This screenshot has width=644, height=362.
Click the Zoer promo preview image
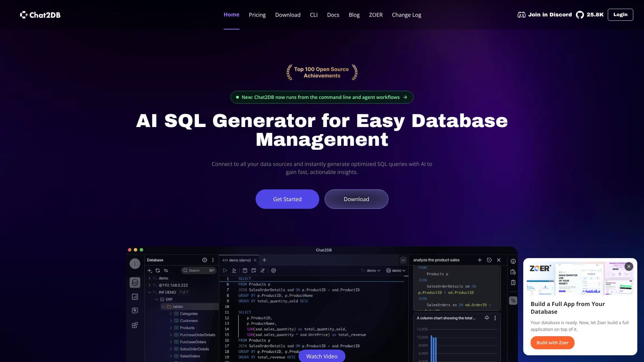coord(580,279)
